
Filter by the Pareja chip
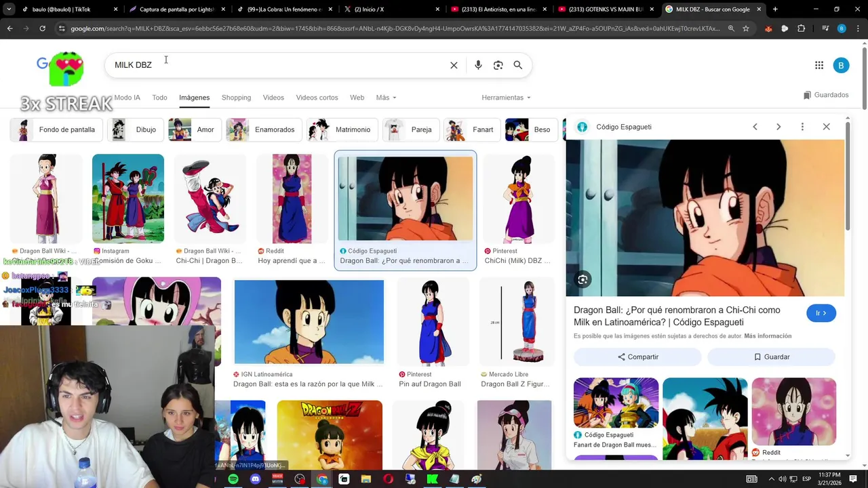pyautogui.click(x=411, y=129)
